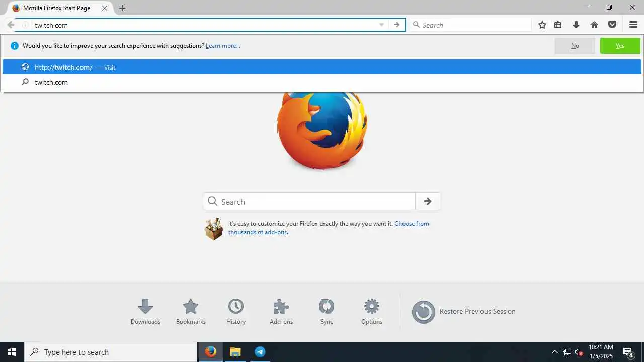
Task: Open the Windows Start menu
Action: pos(12,352)
